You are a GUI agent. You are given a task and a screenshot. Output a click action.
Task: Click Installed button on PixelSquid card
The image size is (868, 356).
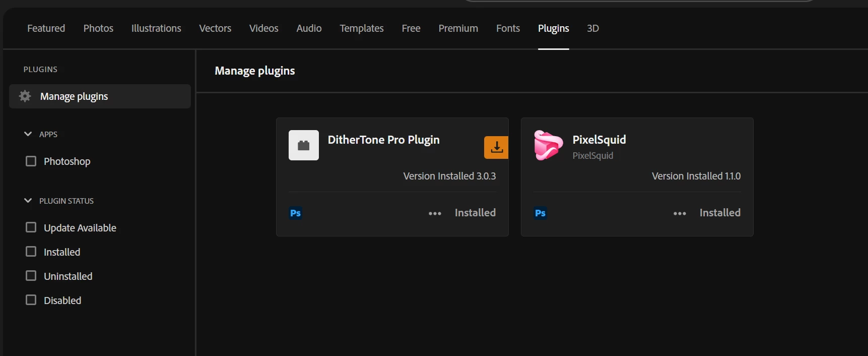click(x=720, y=213)
